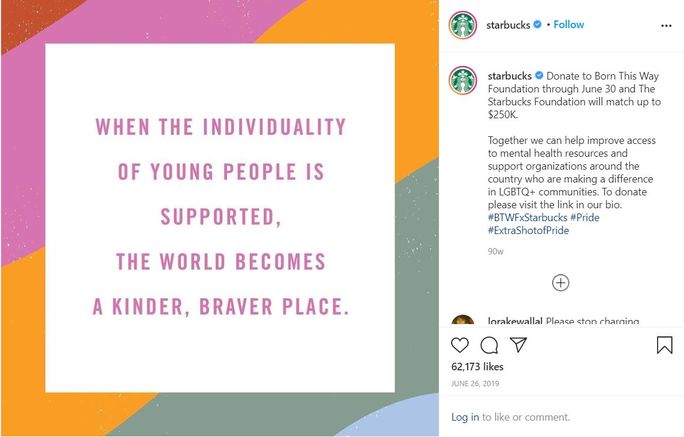Click the Log in link
Screen dimensions: 684x437
[x=465, y=417]
